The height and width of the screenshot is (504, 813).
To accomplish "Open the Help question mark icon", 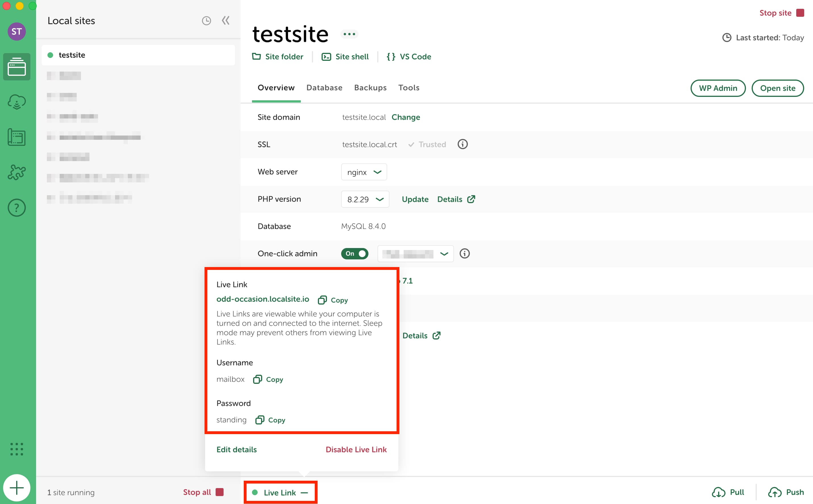I will (17, 208).
